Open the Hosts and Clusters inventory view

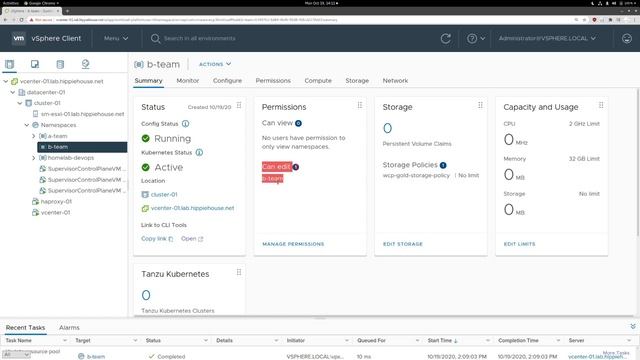(x=9, y=64)
